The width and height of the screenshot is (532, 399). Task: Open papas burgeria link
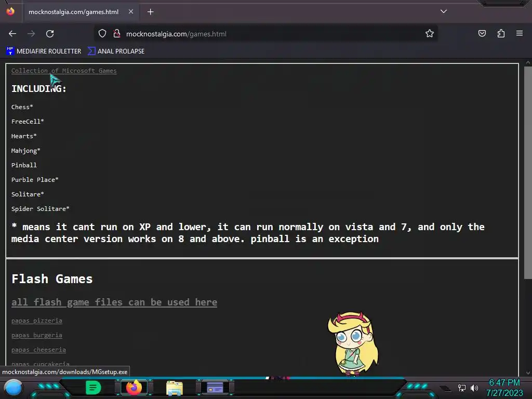tap(37, 335)
